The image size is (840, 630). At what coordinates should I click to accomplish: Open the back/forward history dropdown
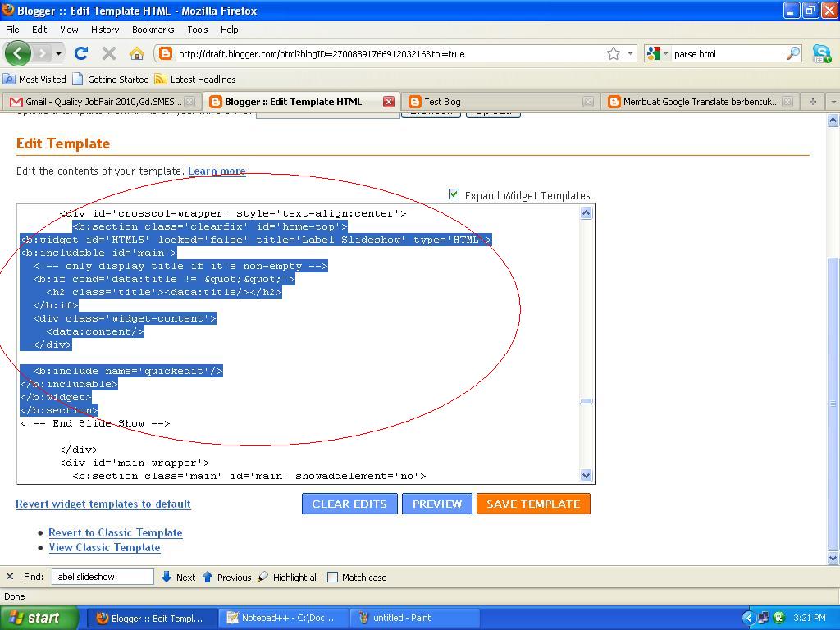[58, 53]
